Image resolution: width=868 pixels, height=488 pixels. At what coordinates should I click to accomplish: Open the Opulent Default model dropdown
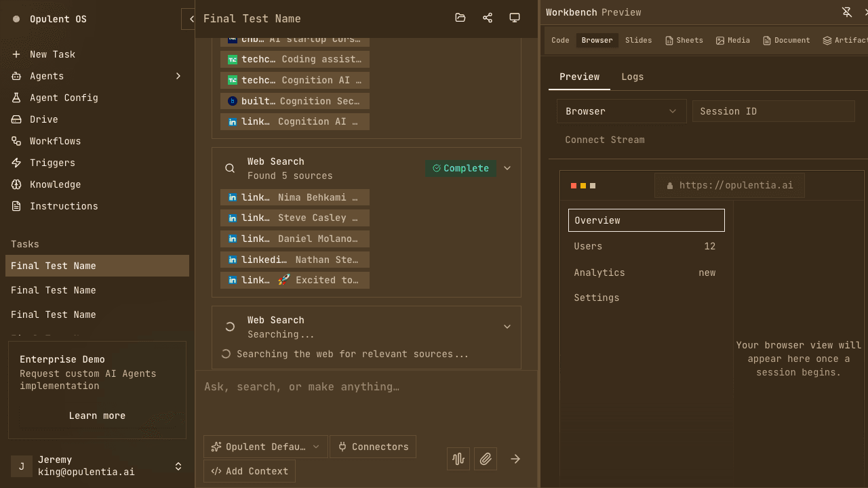(265, 447)
